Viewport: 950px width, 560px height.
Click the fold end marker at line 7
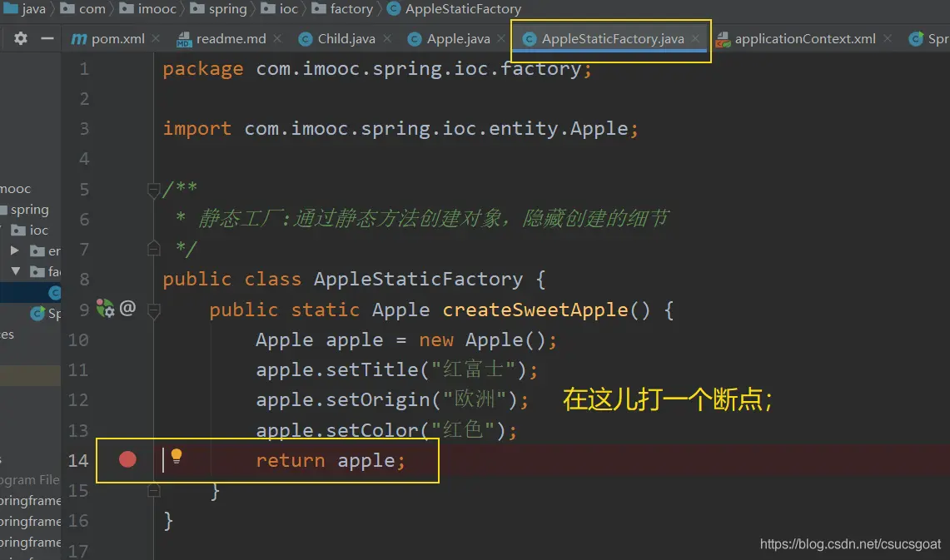pos(153,248)
